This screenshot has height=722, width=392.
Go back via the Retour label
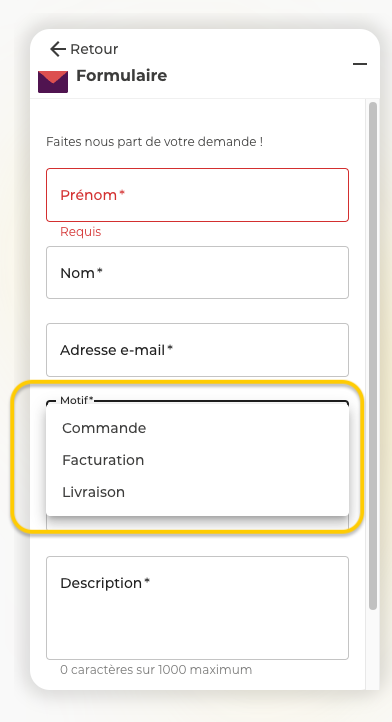(x=94, y=49)
